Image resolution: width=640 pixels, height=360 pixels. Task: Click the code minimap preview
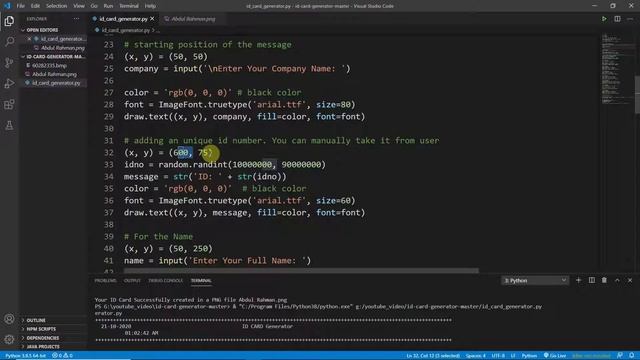(617, 69)
